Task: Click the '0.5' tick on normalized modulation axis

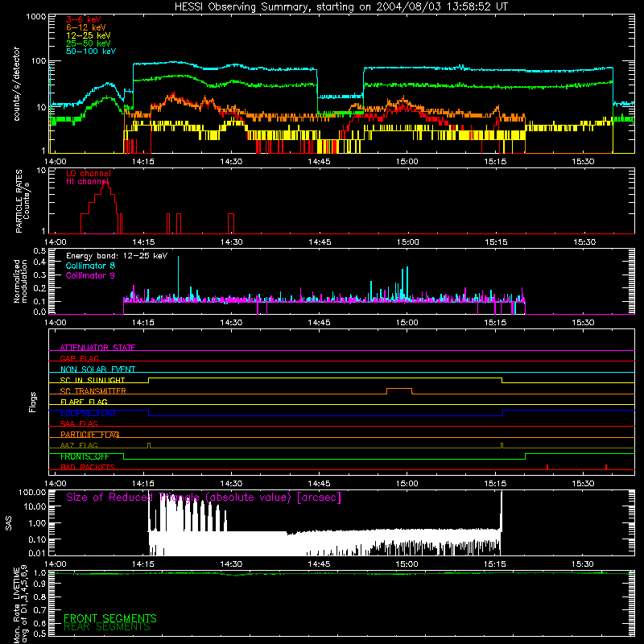Action: point(39,251)
